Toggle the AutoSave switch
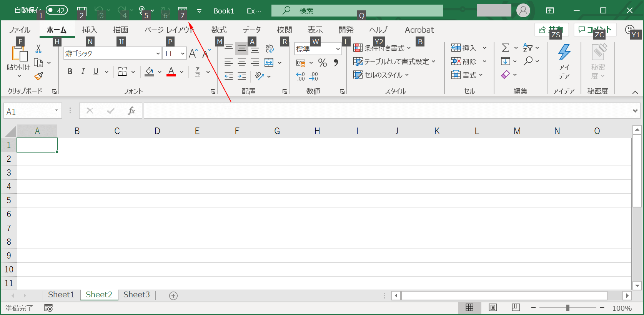The width and height of the screenshot is (644, 315). point(57,10)
